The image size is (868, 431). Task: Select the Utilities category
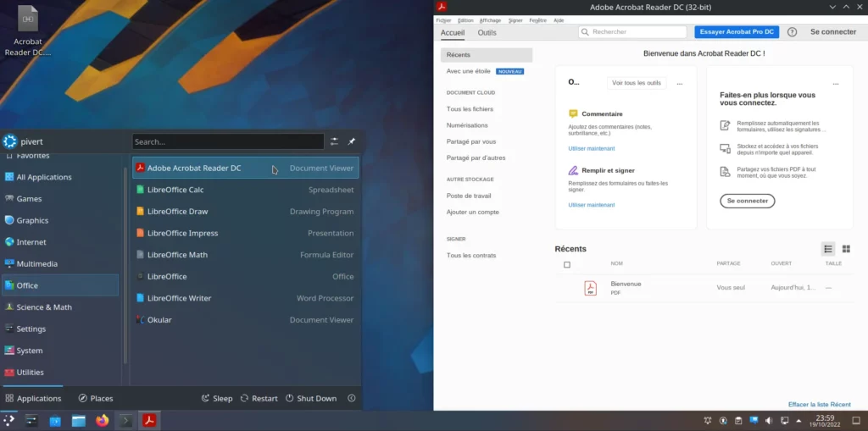pyautogui.click(x=60, y=372)
